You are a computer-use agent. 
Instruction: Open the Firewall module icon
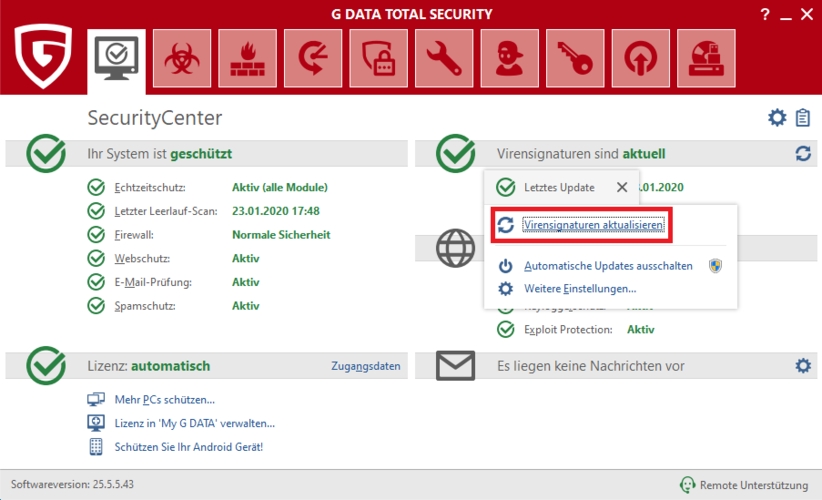coord(247,59)
